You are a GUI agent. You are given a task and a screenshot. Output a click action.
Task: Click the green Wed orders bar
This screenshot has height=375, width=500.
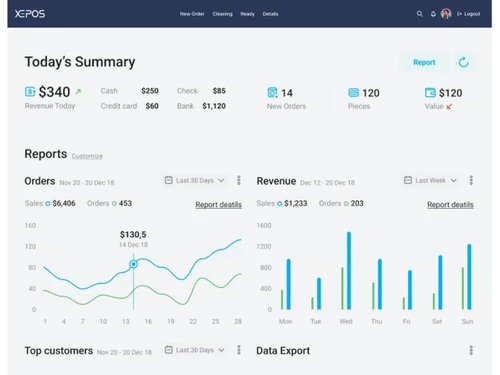[x=342, y=288]
